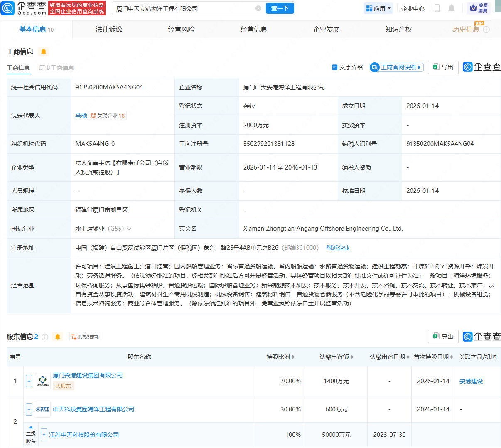Click the Excel 导出 icon above the table
The width and height of the screenshot is (501, 448).
[443, 67]
